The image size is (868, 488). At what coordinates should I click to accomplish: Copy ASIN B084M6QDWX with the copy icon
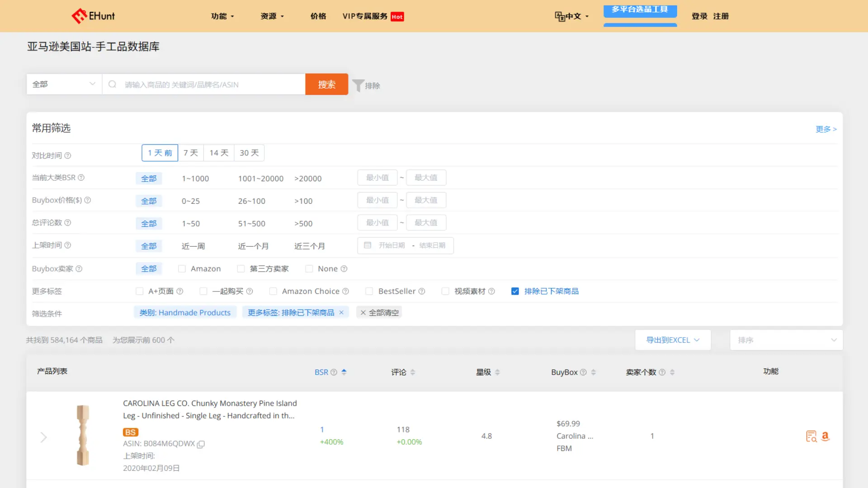(200, 444)
